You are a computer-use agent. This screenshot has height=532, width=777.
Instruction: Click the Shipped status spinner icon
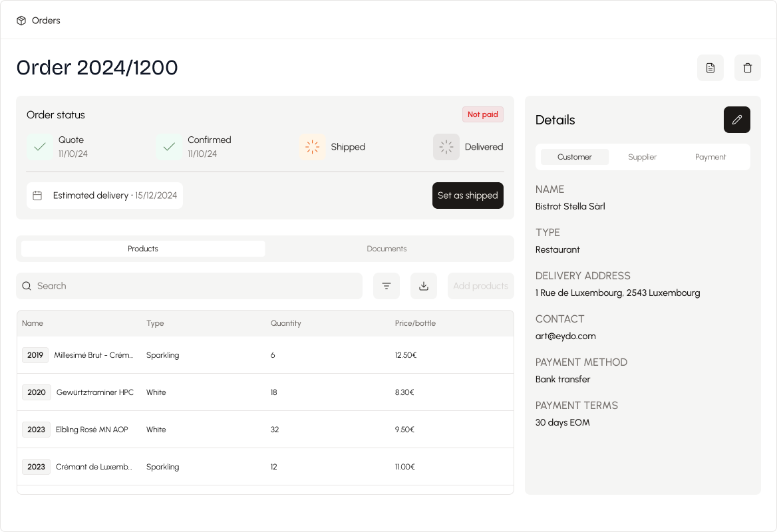313,147
